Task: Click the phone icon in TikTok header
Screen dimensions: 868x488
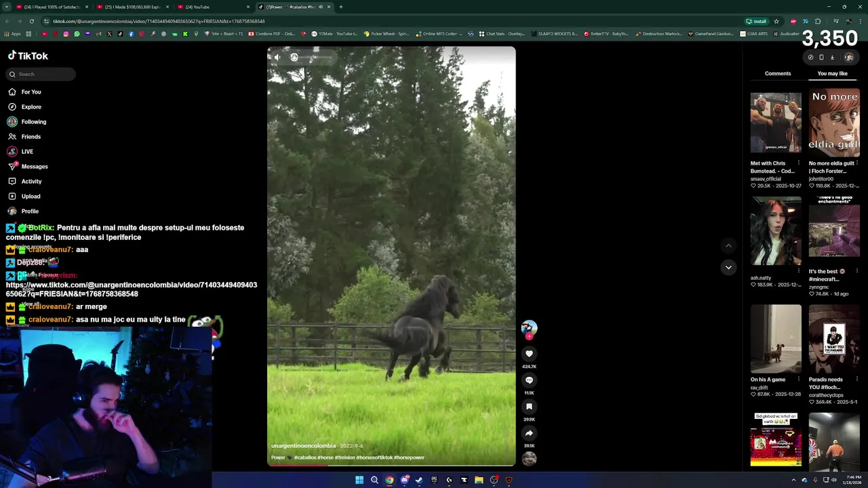Action: [821, 58]
